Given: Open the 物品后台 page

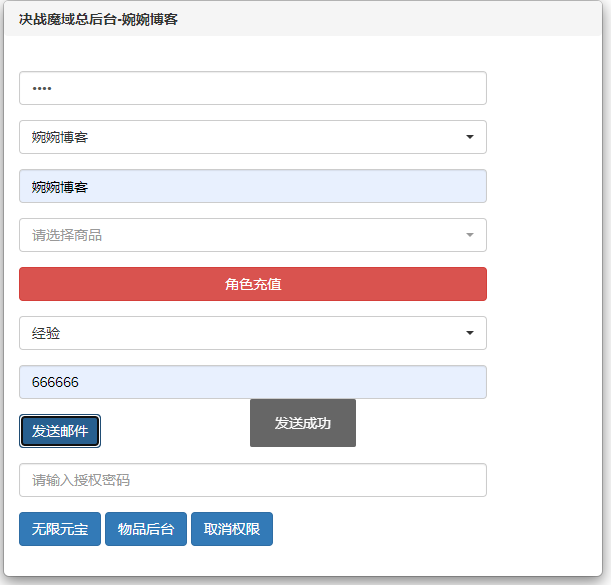Looking at the screenshot, I should coord(146,529).
